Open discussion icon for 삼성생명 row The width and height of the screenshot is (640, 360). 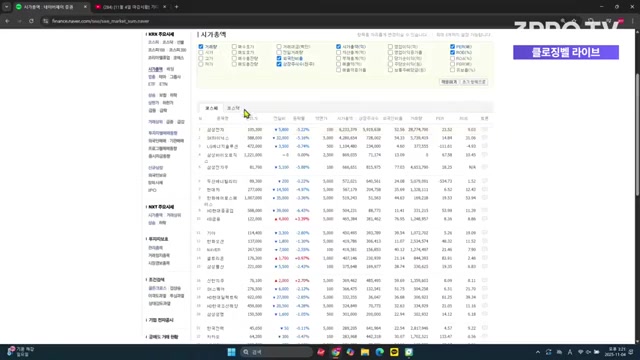(484, 314)
